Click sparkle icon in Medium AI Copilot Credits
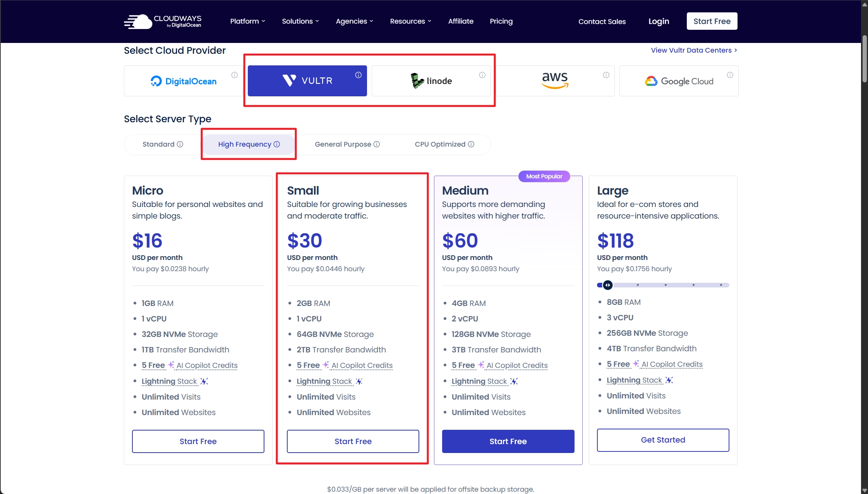This screenshot has width=868, height=494. [481, 365]
